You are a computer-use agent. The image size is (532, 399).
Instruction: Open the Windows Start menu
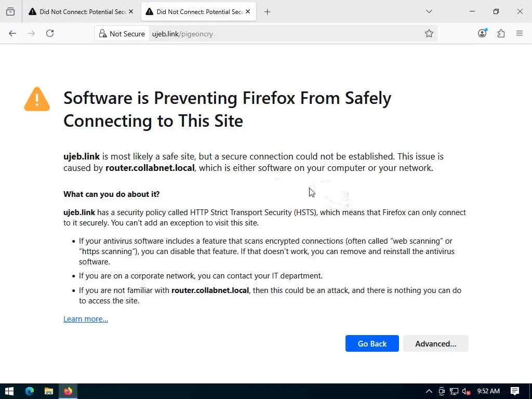pyautogui.click(x=9, y=391)
